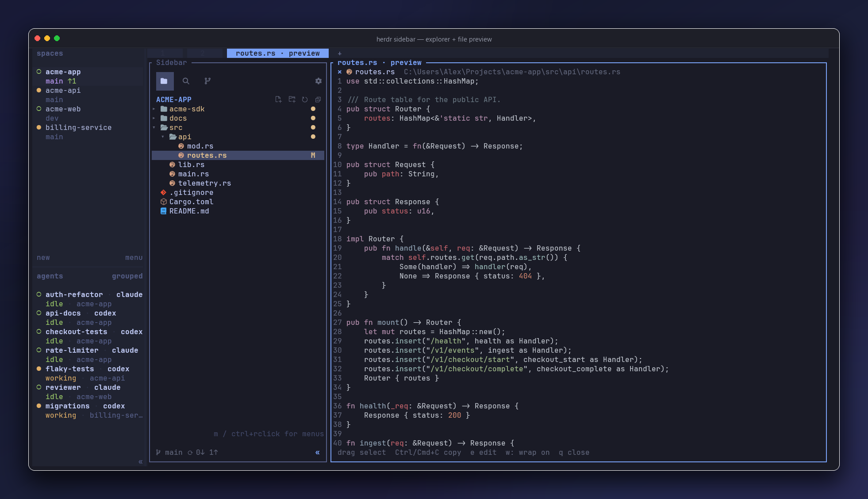
Task: Switch to tab 1
Action: click(165, 53)
